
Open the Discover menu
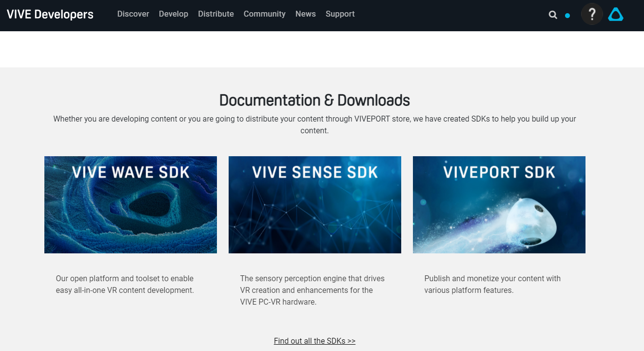[x=133, y=14]
